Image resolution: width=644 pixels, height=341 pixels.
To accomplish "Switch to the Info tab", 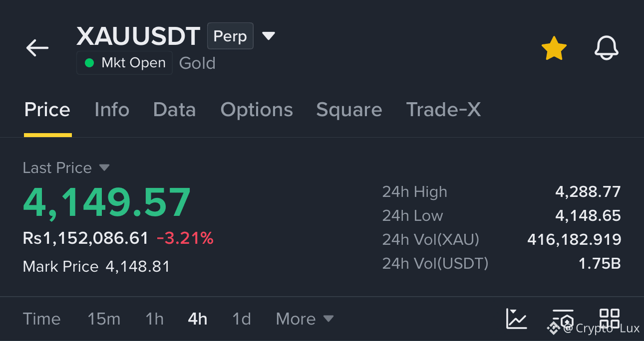I will [112, 110].
